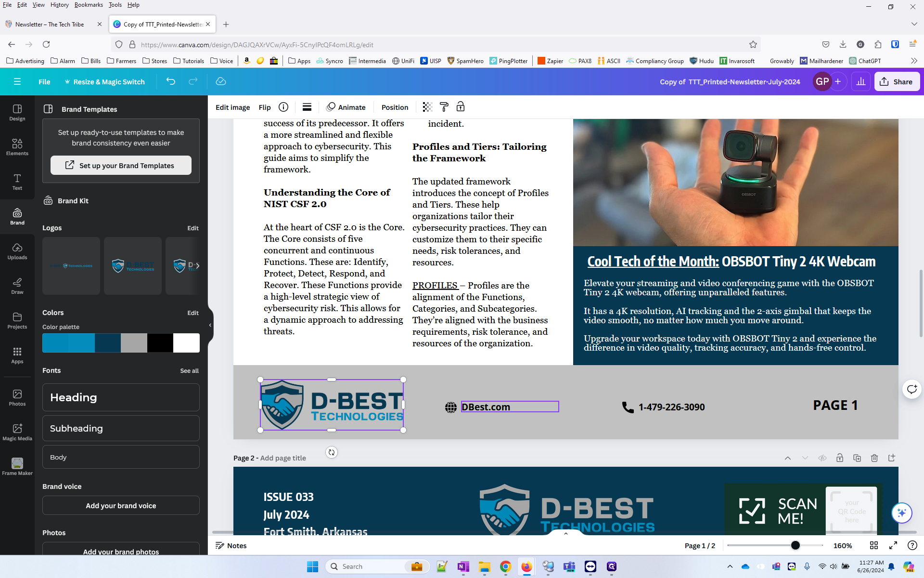Open the image info icon
The height and width of the screenshot is (578, 924).
point(283,107)
